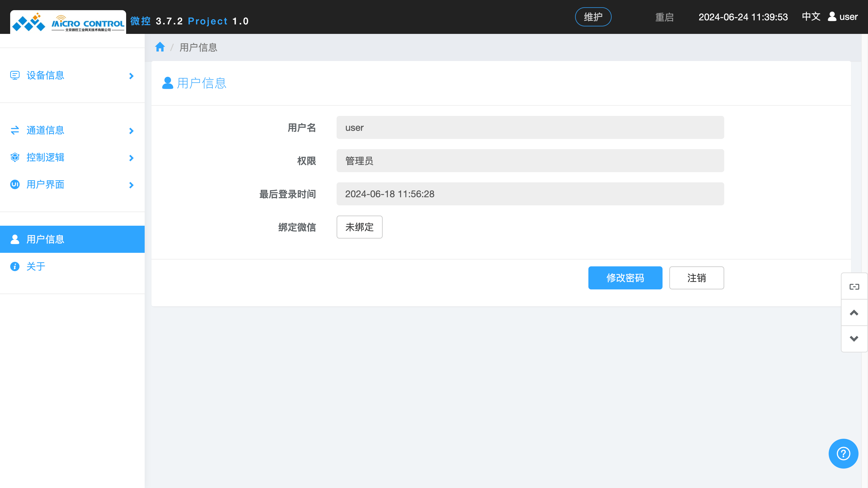Screen dimensions: 868x488
Task: Click the 控制逻辑 cube icon
Action: [15, 157]
